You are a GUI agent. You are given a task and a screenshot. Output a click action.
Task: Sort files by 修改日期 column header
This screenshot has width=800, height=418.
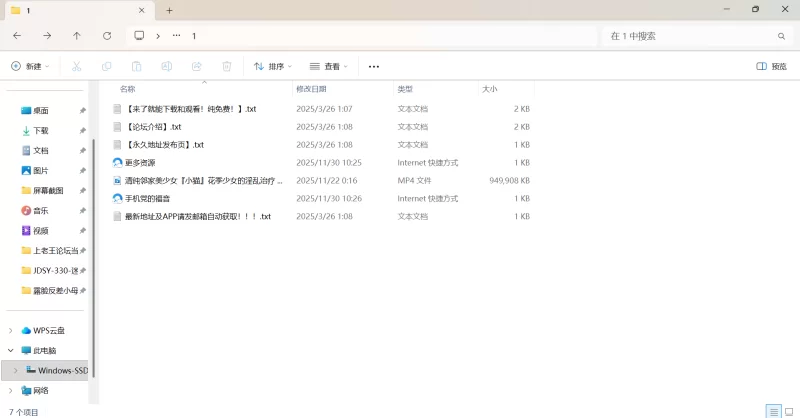(x=316, y=89)
